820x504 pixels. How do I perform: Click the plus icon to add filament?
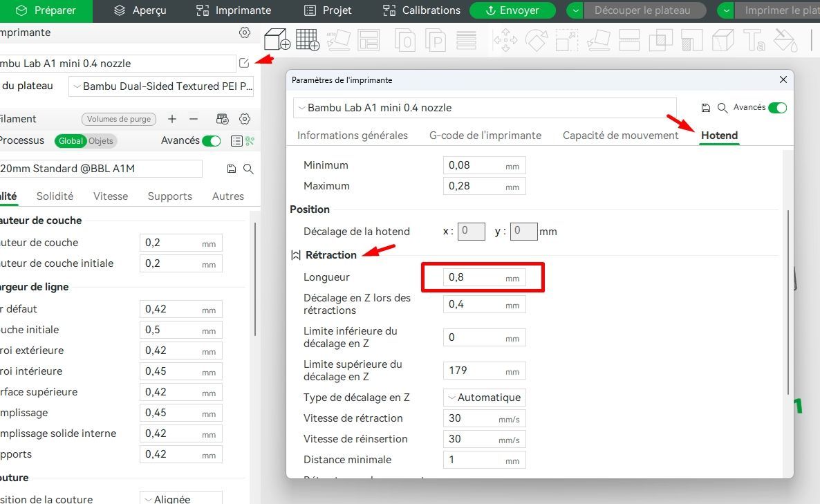(x=172, y=119)
